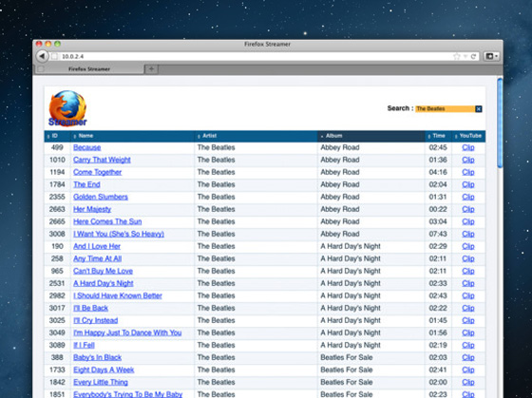This screenshot has width=532, height=398.
Task: Sort by the Time column header
Action: (438, 136)
